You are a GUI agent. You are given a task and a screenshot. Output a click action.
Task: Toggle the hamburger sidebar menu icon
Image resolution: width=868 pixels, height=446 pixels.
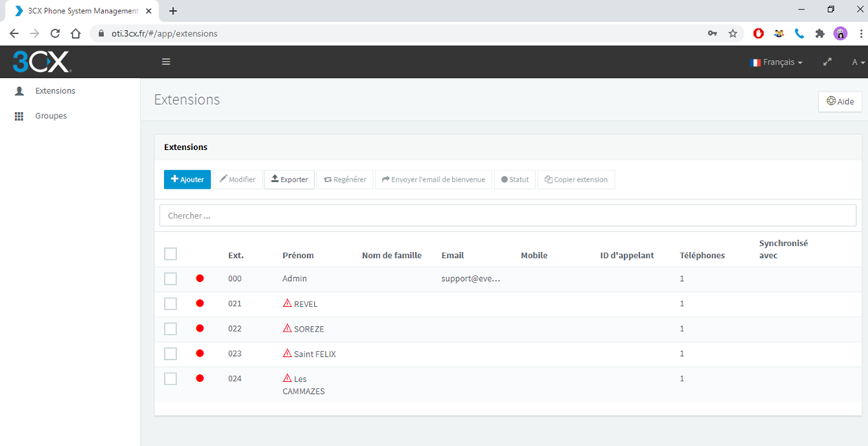[166, 62]
